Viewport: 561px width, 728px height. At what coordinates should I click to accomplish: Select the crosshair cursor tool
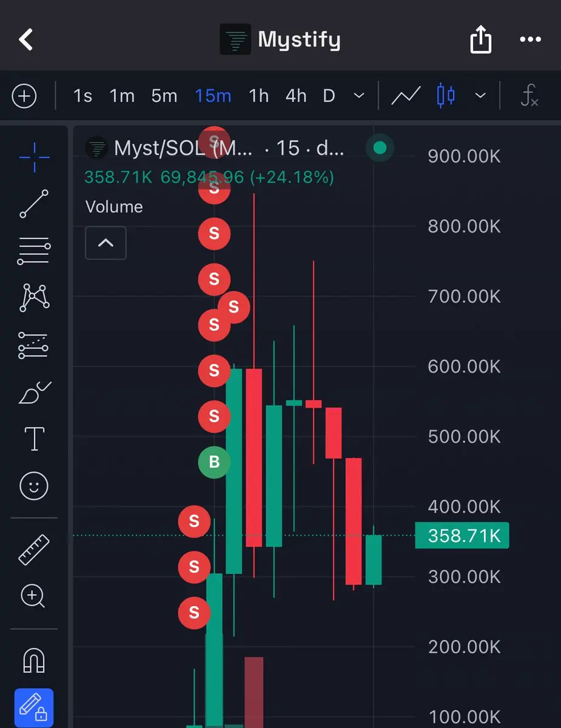[35, 158]
